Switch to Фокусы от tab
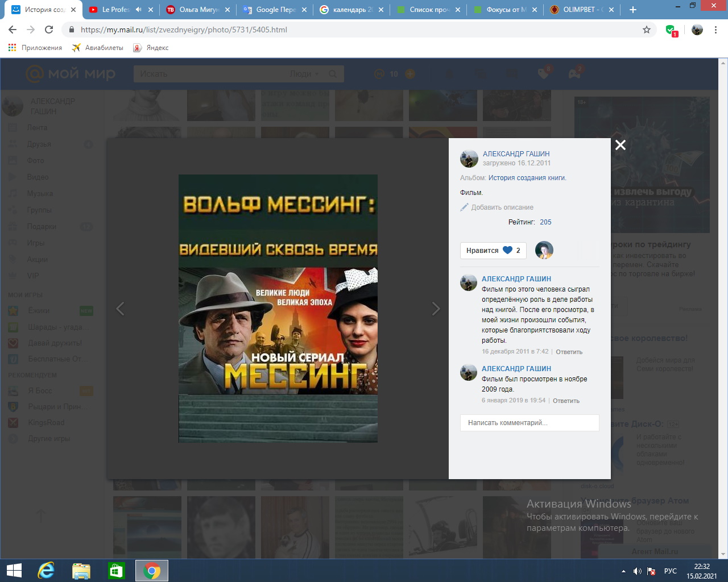This screenshot has width=728, height=582. tap(505, 10)
